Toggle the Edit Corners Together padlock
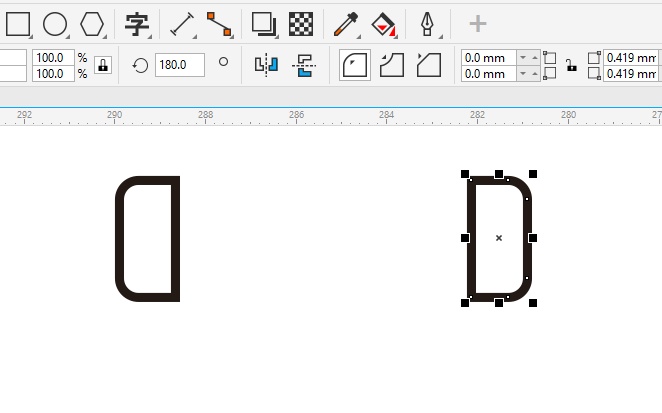Viewport: 662px width, 413px height. point(571,65)
